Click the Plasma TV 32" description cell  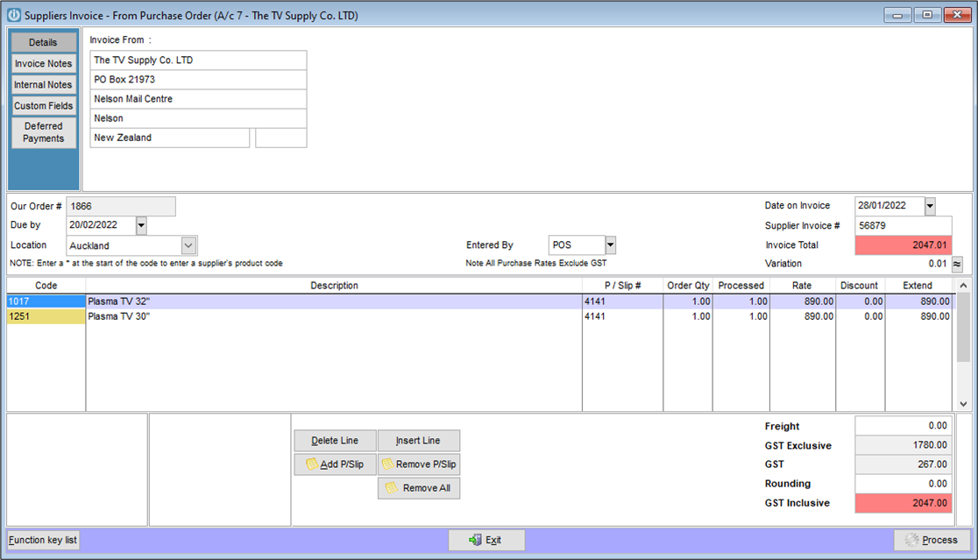click(x=334, y=301)
